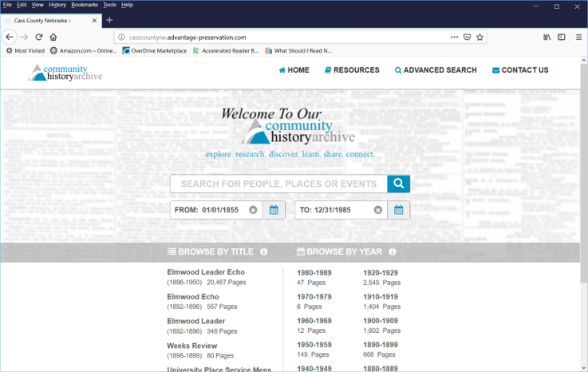This screenshot has height=372, width=588.
Task: Show info for Browse by Title
Action: pos(263,251)
